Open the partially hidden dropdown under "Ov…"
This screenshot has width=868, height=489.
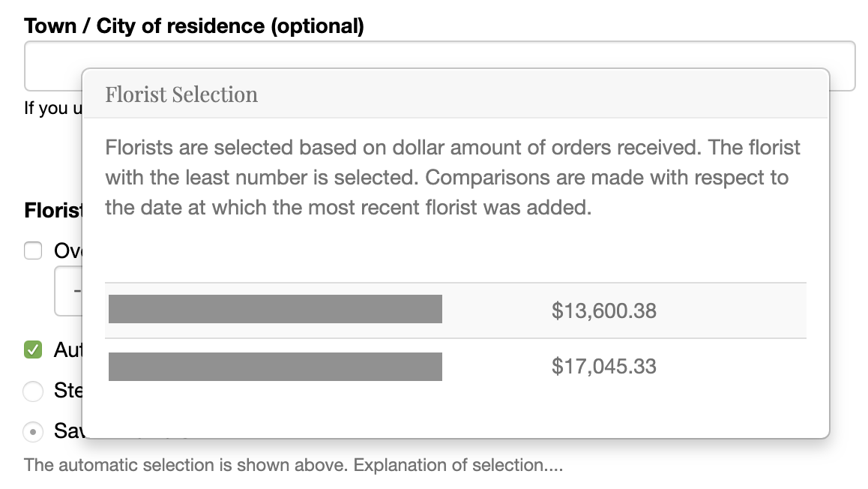pyautogui.click(x=69, y=291)
